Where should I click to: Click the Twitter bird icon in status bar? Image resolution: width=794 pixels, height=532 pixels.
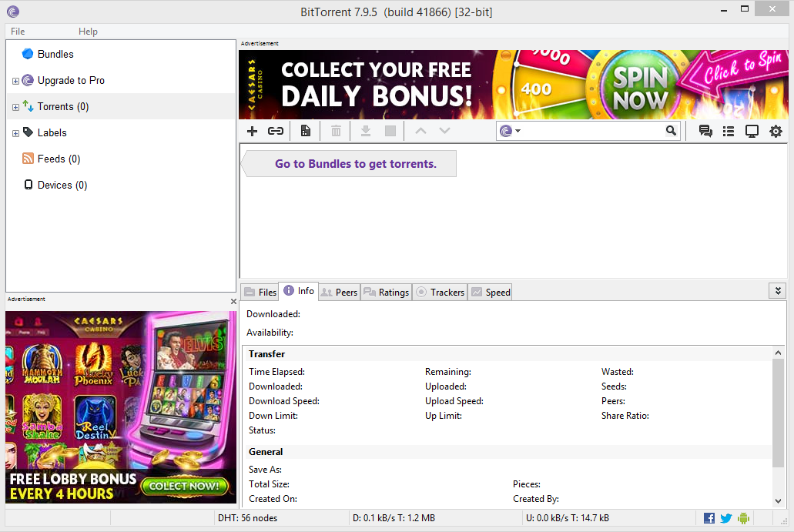click(x=726, y=518)
